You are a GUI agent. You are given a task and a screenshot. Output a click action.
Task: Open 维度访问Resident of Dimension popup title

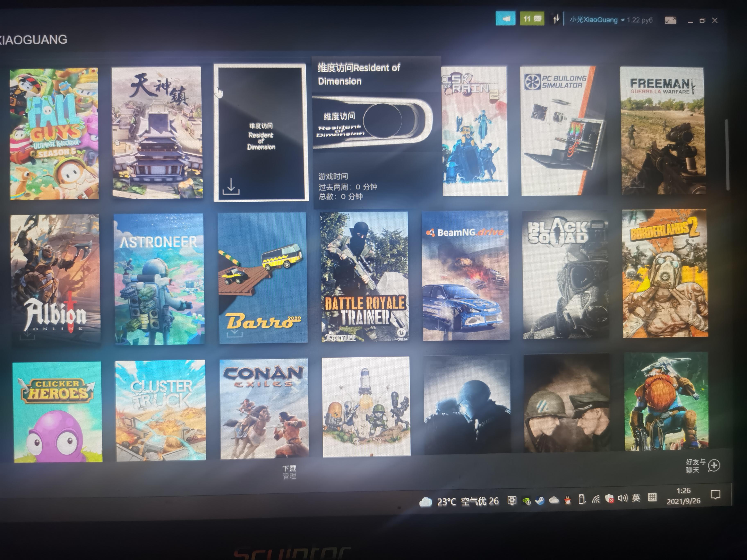(359, 74)
